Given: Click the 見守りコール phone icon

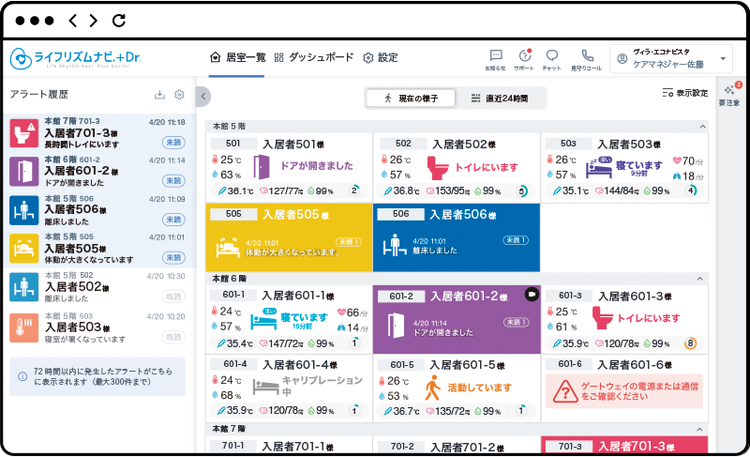Looking at the screenshot, I should click(587, 58).
